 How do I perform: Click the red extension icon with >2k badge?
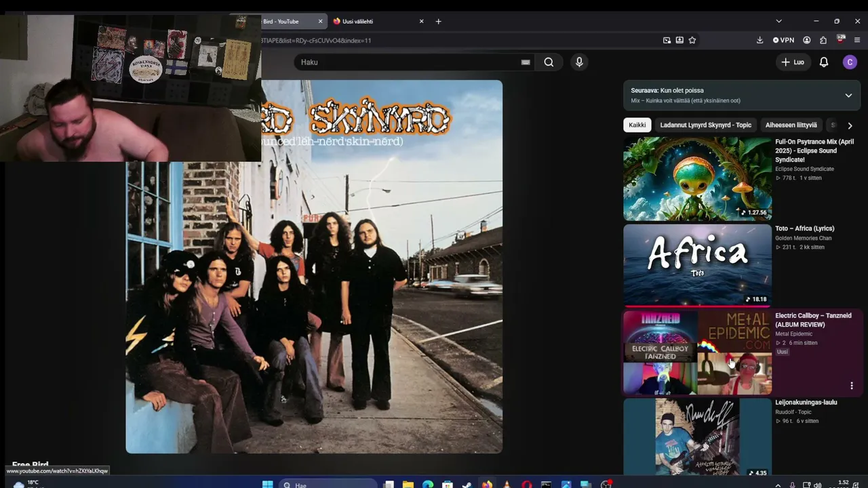(x=841, y=39)
